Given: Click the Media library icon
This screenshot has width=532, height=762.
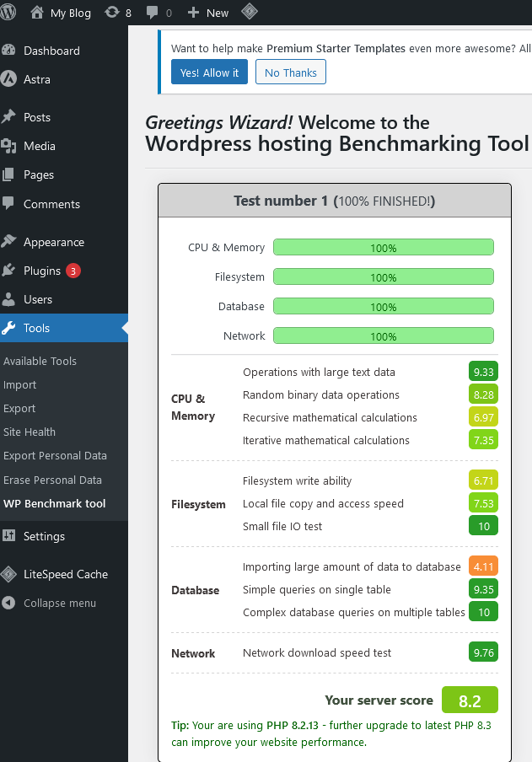Looking at the screenshot, I should coord(8,146).
